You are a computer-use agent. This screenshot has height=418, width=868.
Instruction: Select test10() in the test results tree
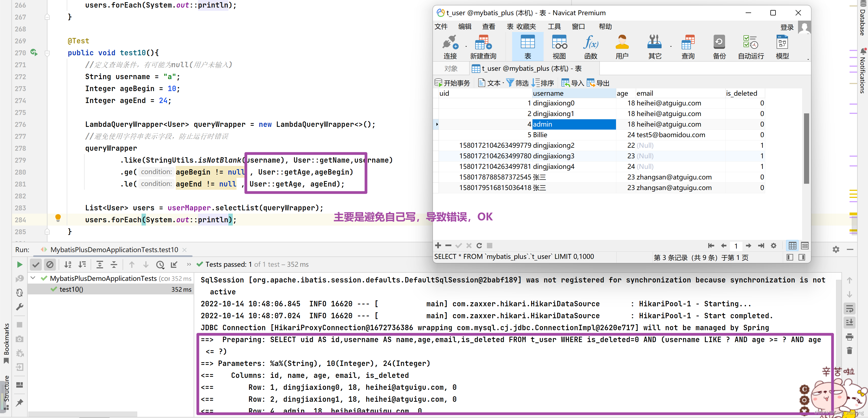pos(71,289)
